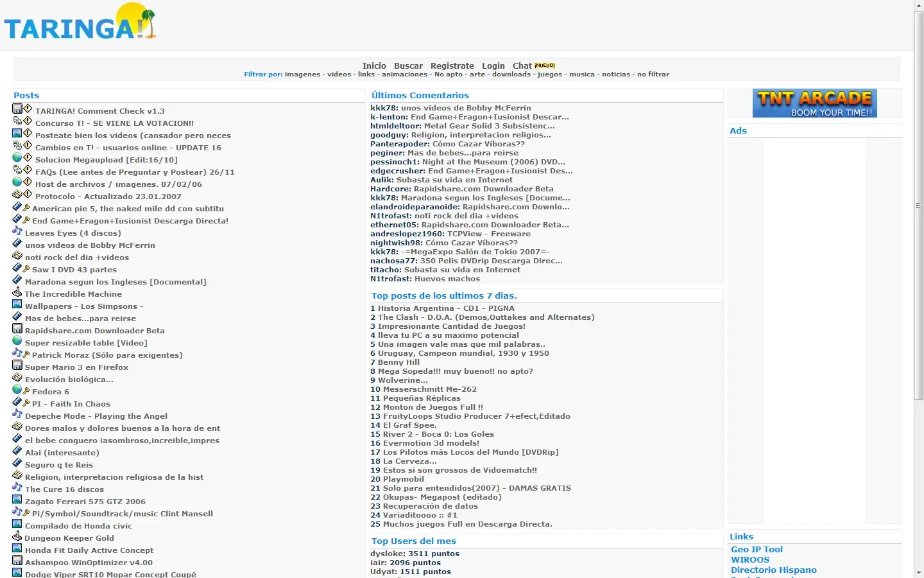Click the sticky warning icon beside 'Concurso T! - SE VIENE LA VOTACION!!'
Viewport: 924px width, 578px height.
[28, 121]
